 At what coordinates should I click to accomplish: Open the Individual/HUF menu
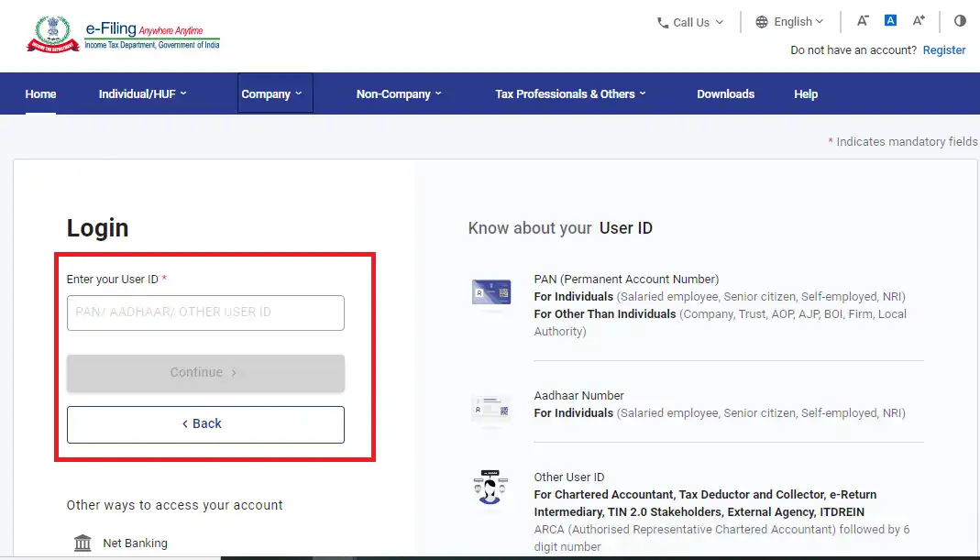coord(143,93)
